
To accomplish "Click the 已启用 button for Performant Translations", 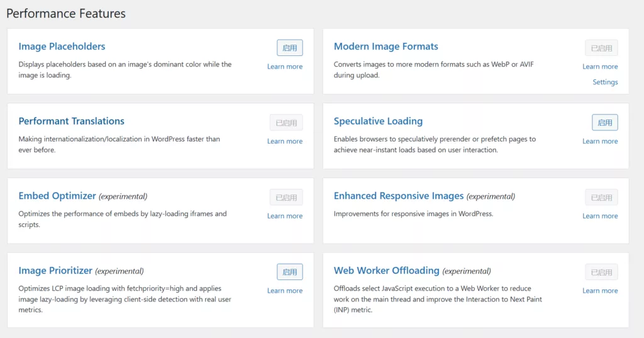I will [286, 123].
